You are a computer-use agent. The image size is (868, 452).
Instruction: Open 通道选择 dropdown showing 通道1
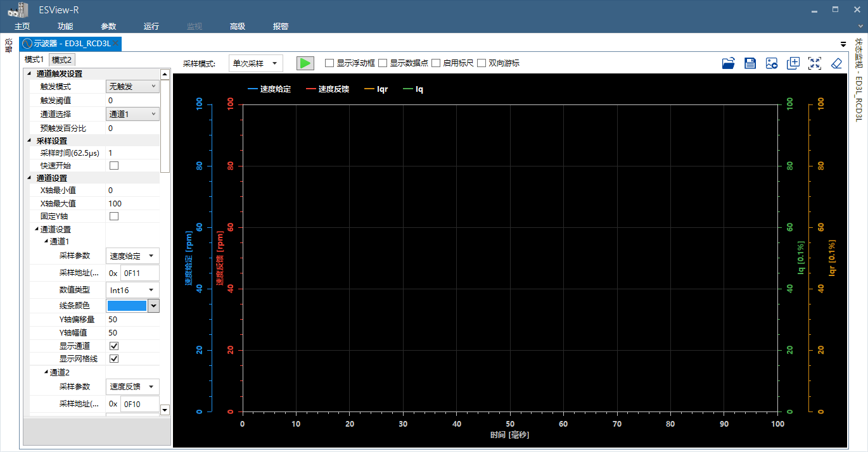click(132, 114)
